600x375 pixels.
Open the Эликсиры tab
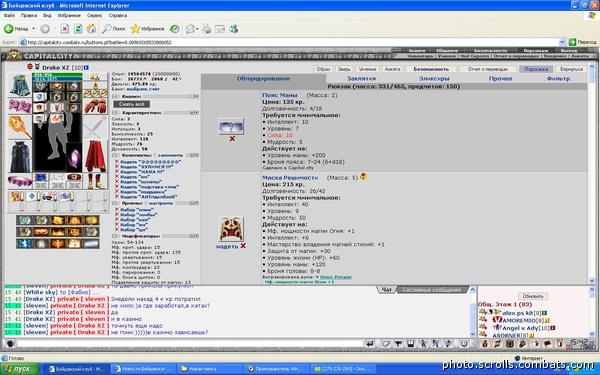point(434,78)
